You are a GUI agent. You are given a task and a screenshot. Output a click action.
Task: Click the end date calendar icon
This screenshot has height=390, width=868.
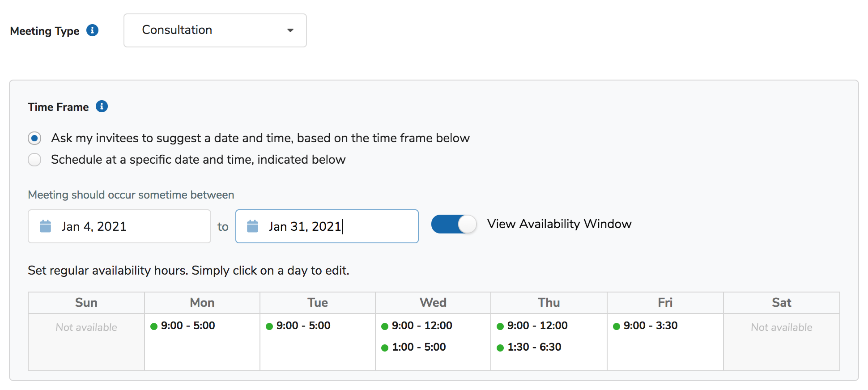pyautogui.click(x=253, y=226)
